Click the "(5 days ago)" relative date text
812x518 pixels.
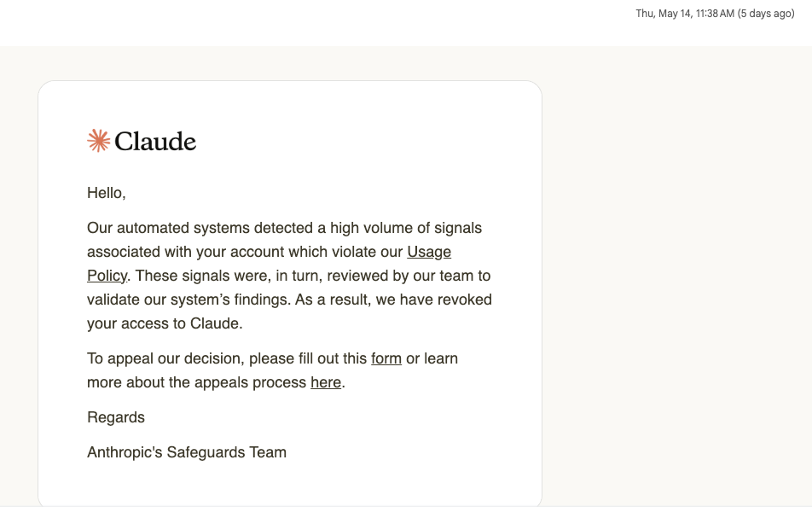pyautogui.click(x=766, y=14)
